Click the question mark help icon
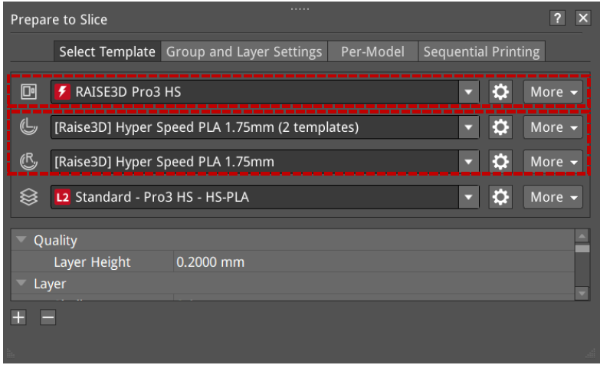The height and width of the screenshot is (365, 600). pyautogui.click(x=558, y=18)
